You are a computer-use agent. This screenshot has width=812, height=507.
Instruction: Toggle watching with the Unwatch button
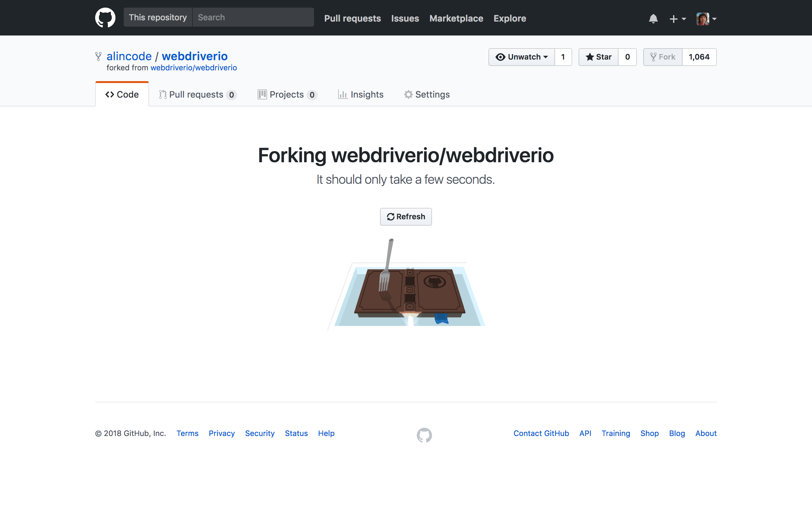tap(521, 57)
